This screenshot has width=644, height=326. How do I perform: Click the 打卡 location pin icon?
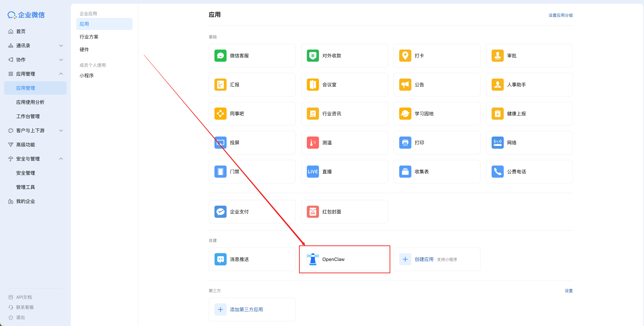point(405,55)
